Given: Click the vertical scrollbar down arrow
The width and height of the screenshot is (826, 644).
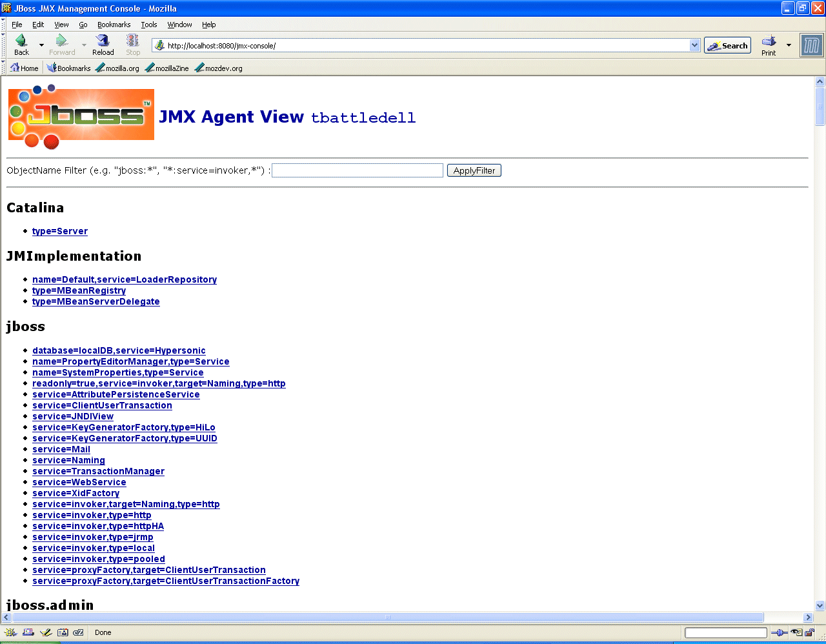Looking at the screenshot, I should [x=820, y=606].
